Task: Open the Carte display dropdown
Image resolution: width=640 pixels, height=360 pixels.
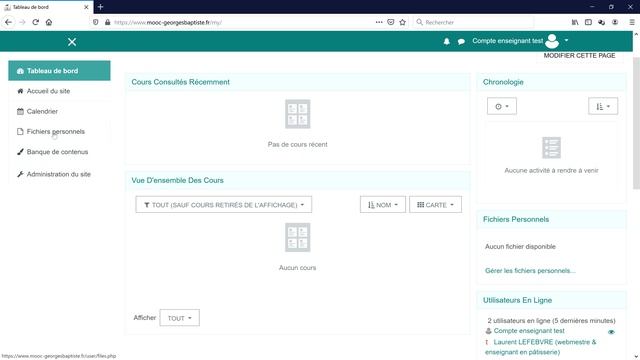Action: [436, 204]
